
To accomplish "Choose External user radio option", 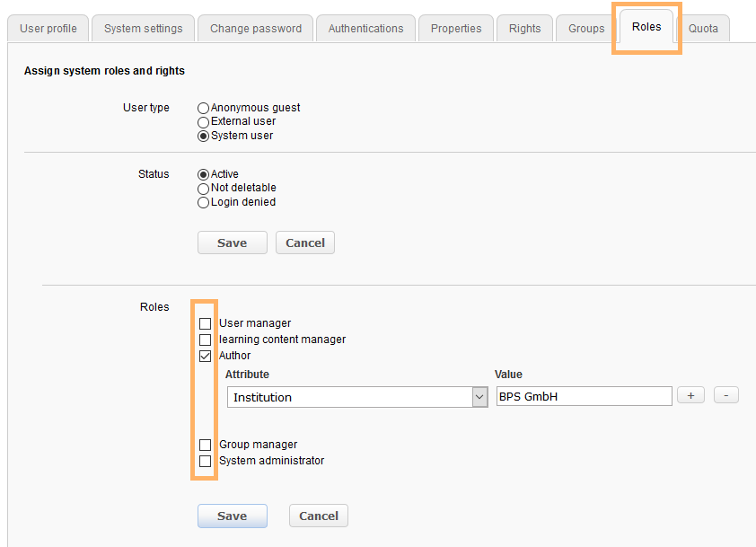I will pyautogui.click(x=203, y=121).
